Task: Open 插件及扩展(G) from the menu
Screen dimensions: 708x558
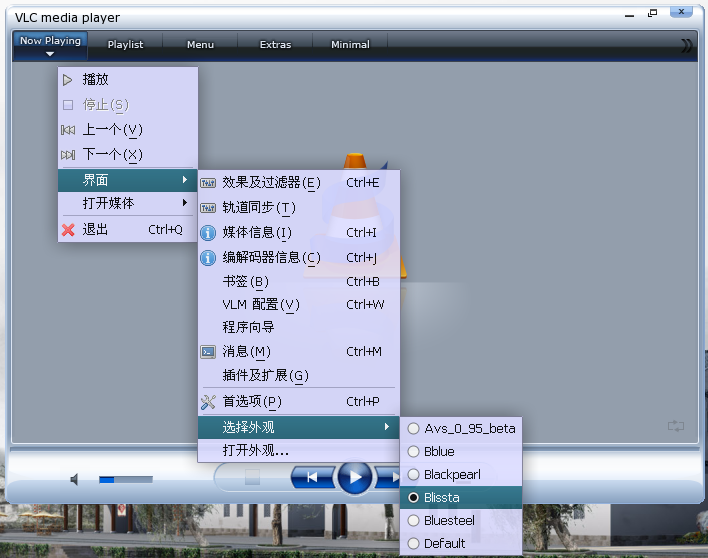Action: click(298, 376)
